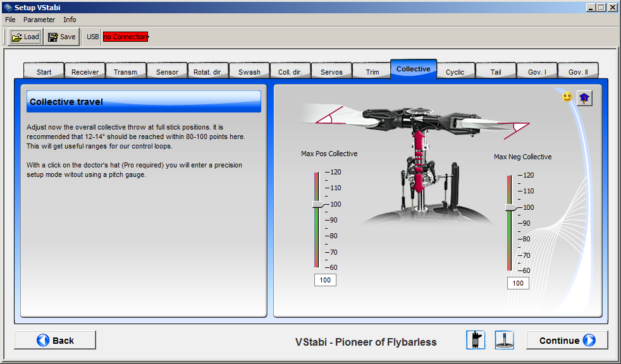
Task: Click the USB label in toolbar
Action: point(93,37)
